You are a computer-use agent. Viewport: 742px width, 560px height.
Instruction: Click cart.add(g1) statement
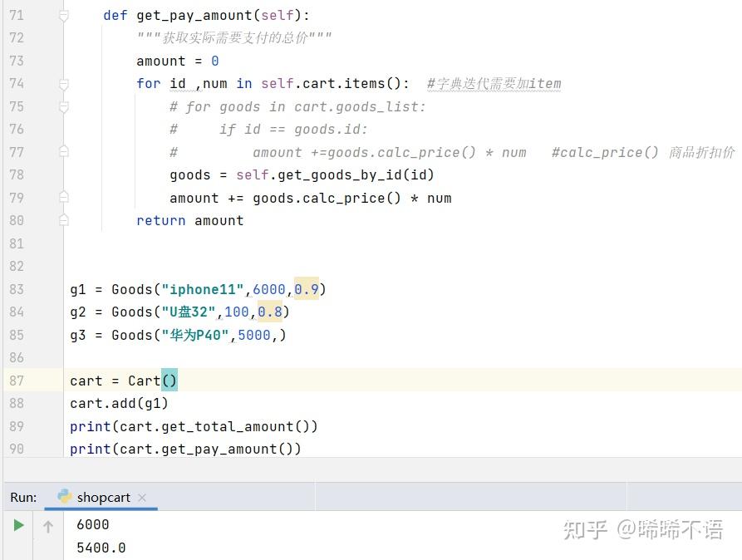click(x=119, y=403)
